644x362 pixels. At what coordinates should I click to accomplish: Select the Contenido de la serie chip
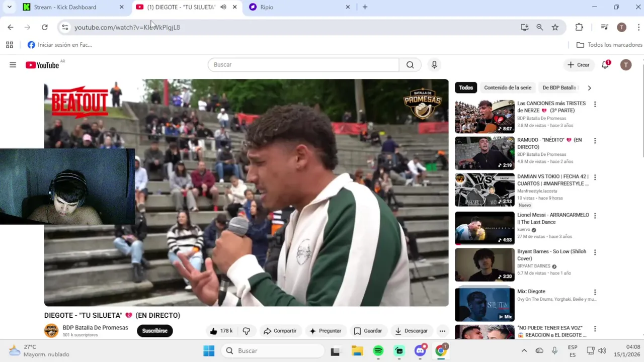pyautogui.click(x=508, y=87)
